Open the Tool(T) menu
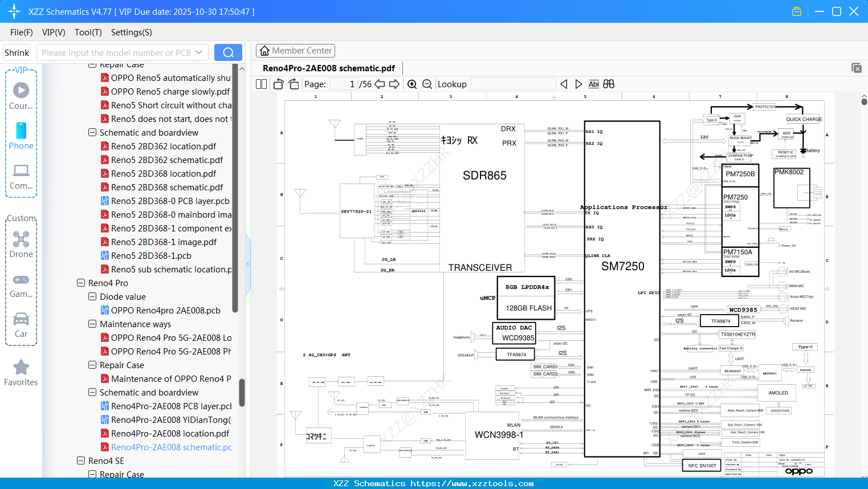The image size is (868, 489). tap(88, 32)
